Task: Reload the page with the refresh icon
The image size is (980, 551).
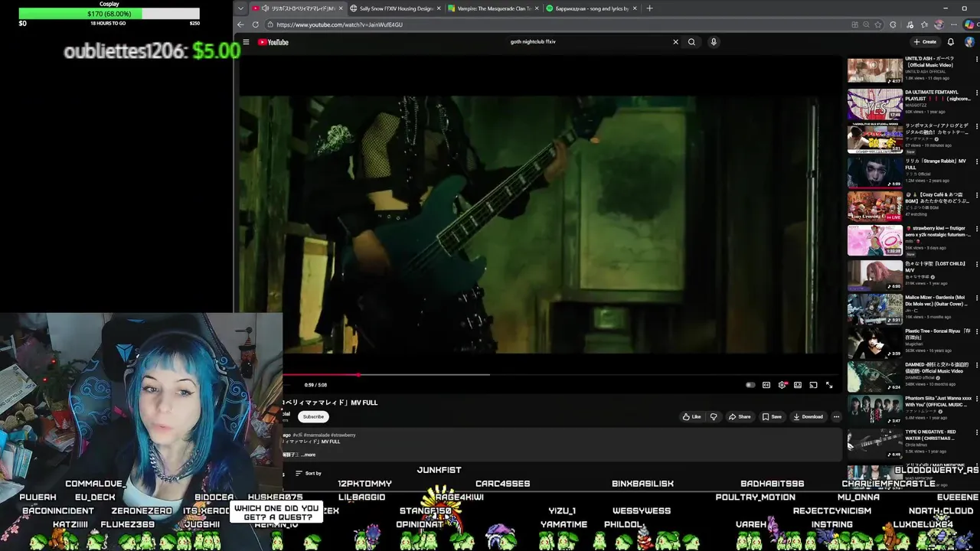Action: click(255, 24)
